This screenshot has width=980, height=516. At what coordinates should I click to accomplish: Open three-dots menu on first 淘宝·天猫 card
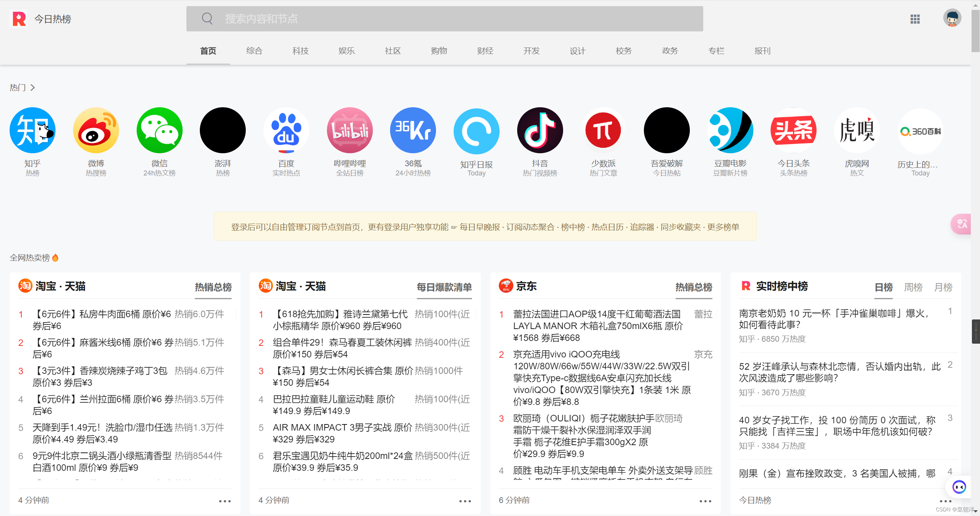coord(225,501)
